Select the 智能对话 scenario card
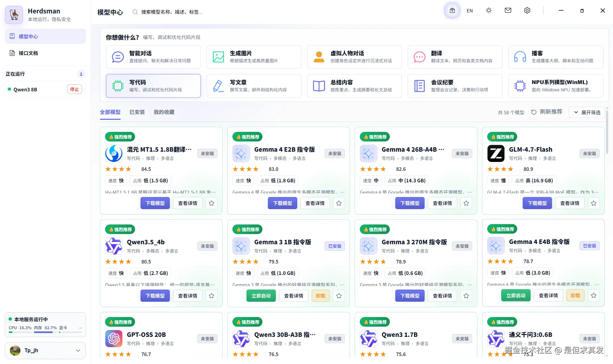Screen dimensions: 613x364 pos(153,57)
